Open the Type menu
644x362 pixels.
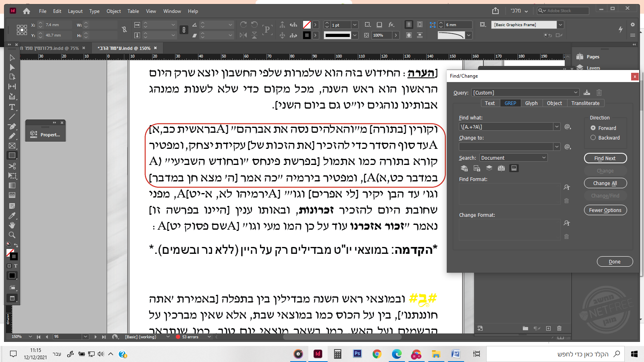pyautogui.click(x=94, y=11)
